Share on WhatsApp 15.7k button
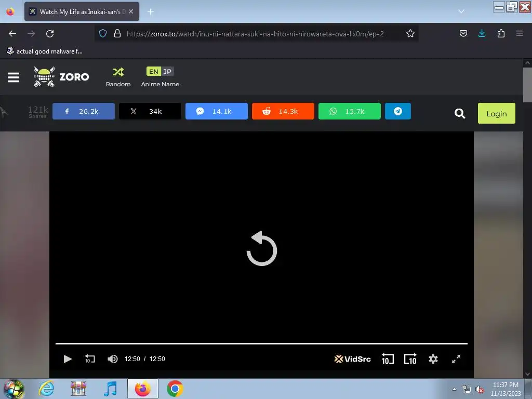 (350, 111)
